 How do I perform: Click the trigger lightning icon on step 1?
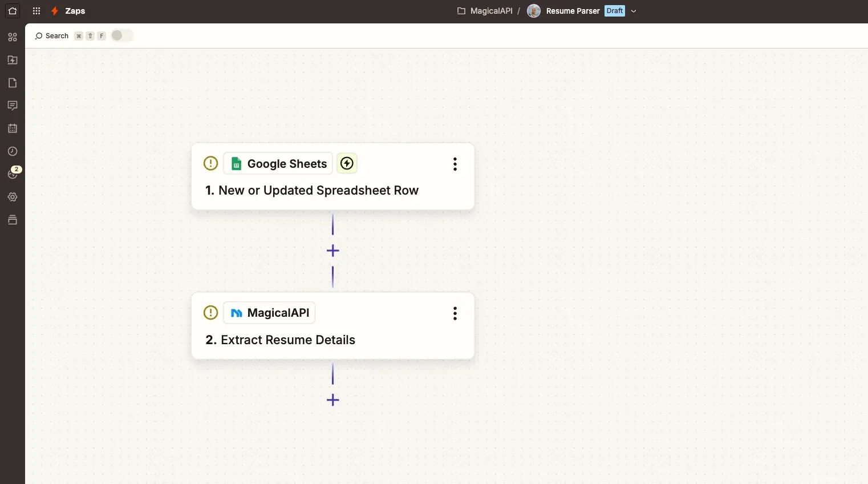click(x=347, y=164)
